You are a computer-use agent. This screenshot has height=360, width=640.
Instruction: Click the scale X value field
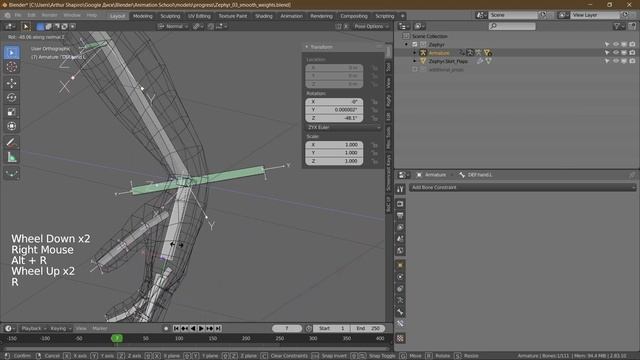(x=334, y=144)
